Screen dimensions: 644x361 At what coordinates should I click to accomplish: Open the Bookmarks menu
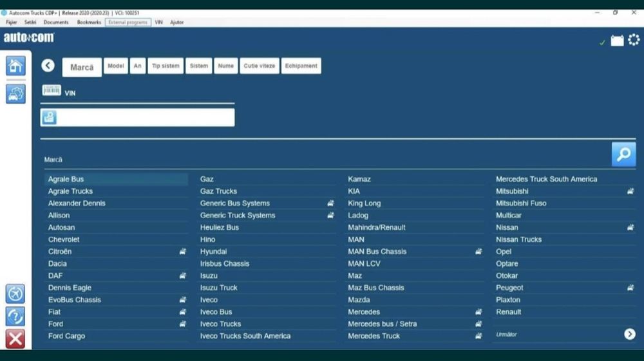89,22
